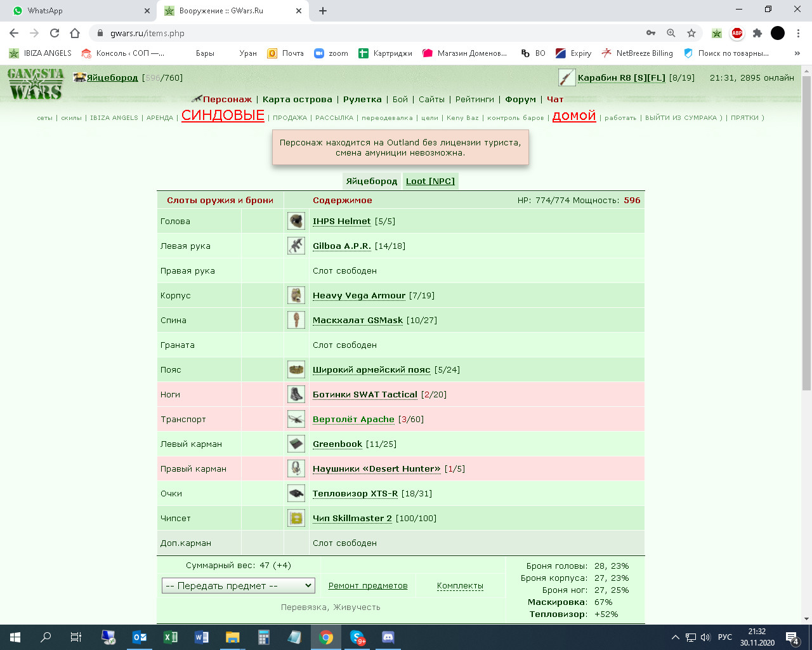
Task: Open the IBIZA ANGELS bookmark
Action: click(x=40, y=53)
